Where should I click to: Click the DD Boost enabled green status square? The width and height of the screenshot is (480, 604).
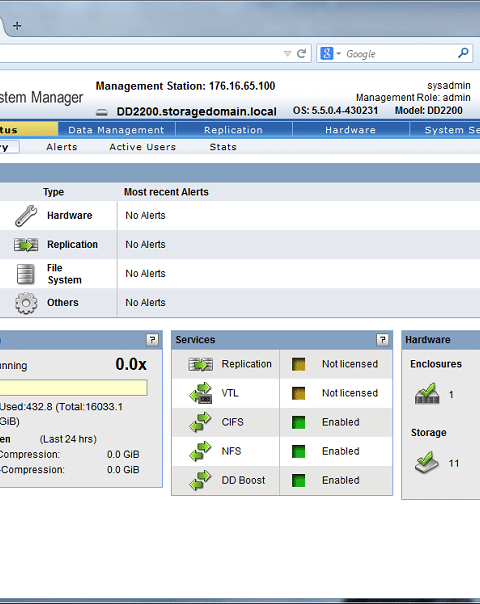click(x=299, y=480)
